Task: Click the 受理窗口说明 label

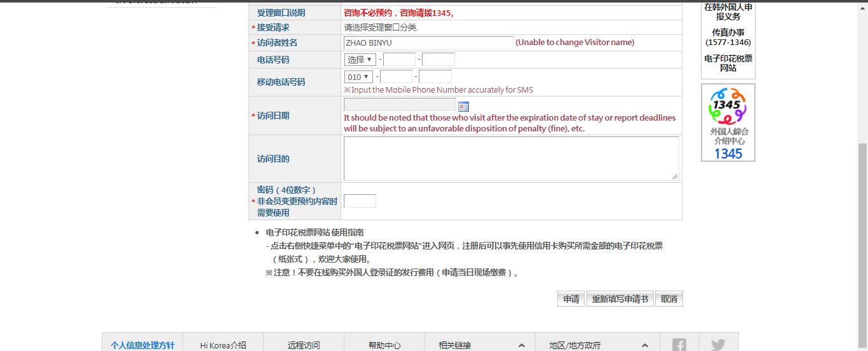Action: [281, 13]
